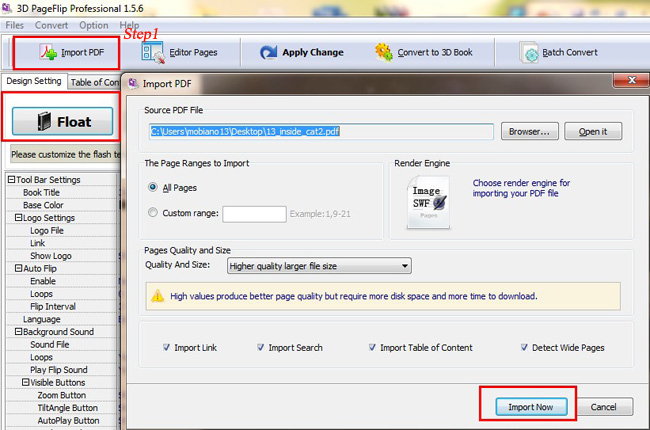Screen dimensions: 650x430
Task: Open the Files menu
Action: tap(15, 25)
